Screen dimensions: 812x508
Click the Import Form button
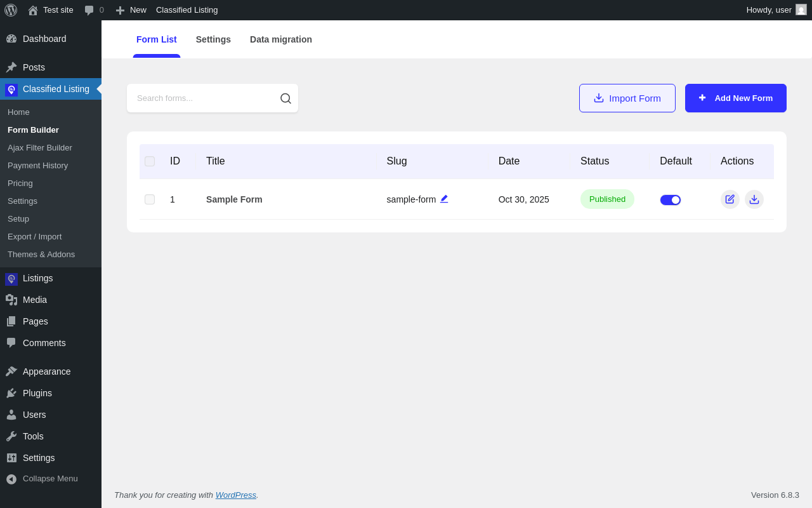point(627,98)
